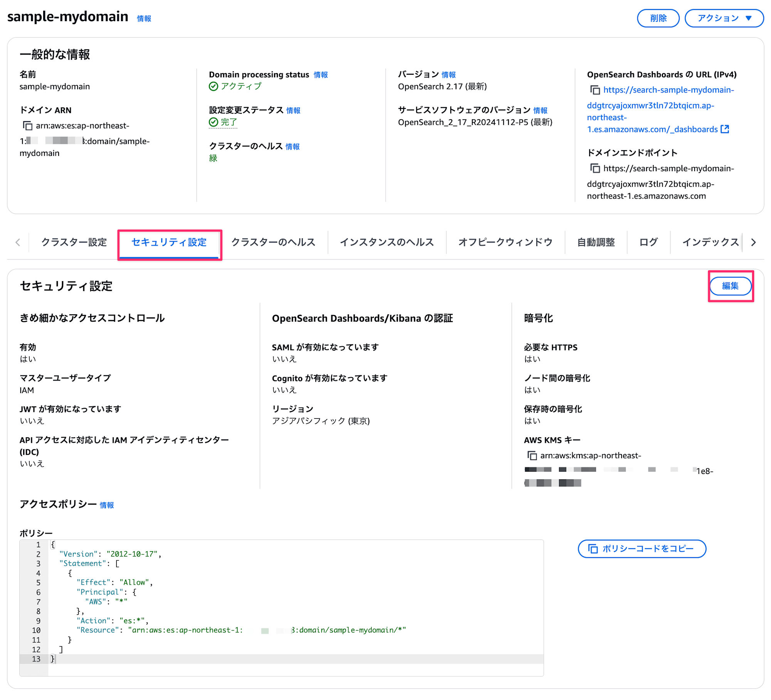This screenshot has width=771, height=700.
Task: Click the ドメインエンドポイント URL text
Action: [660, 182]
